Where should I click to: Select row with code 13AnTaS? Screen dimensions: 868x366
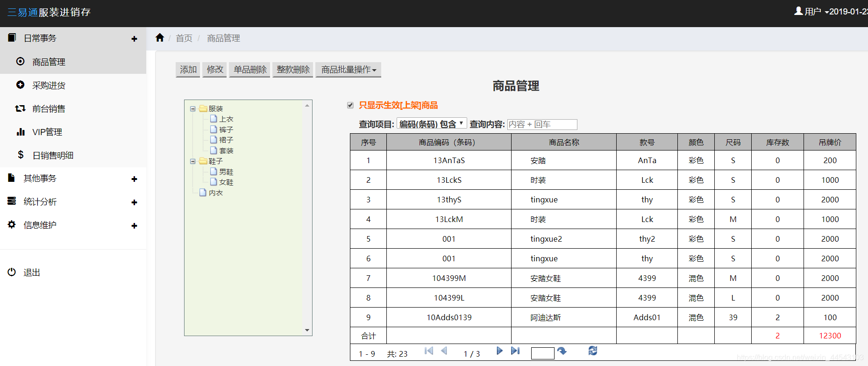point(603,160)
